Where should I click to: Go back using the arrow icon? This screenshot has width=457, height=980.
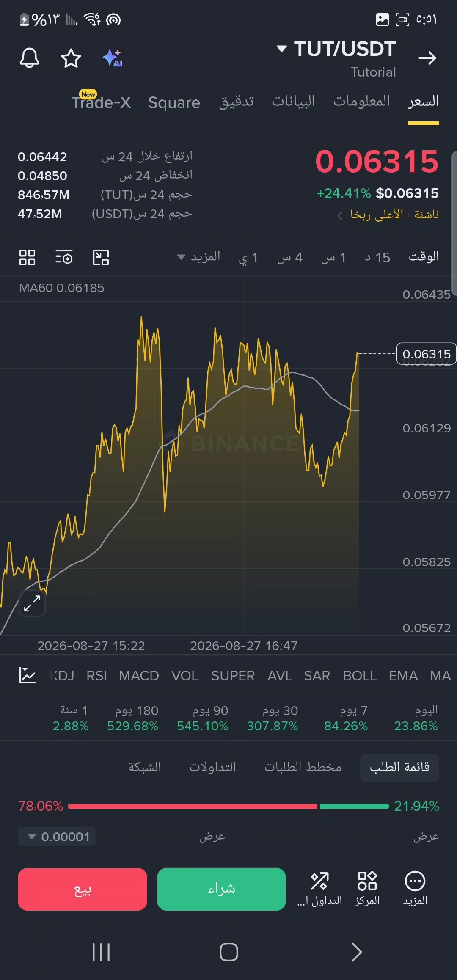click(427, 58)
